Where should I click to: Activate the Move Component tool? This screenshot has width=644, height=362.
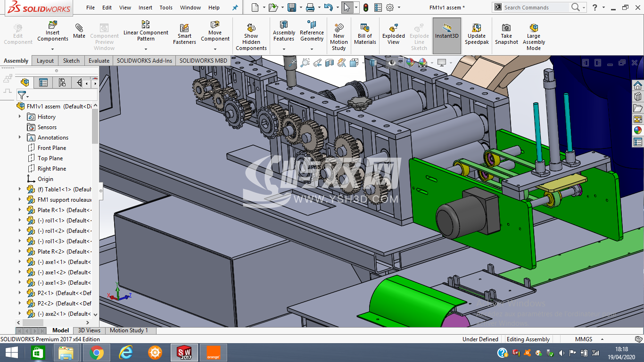tap(215, 31)
